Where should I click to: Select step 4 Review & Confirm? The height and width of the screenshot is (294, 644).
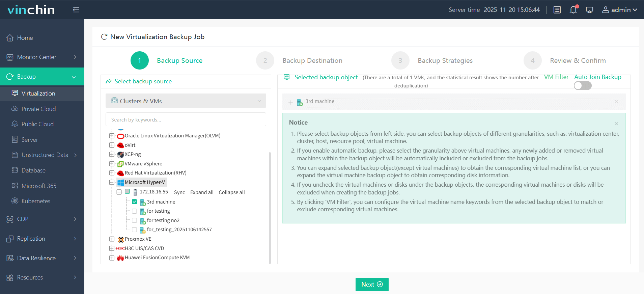click(x=565, y=60)
